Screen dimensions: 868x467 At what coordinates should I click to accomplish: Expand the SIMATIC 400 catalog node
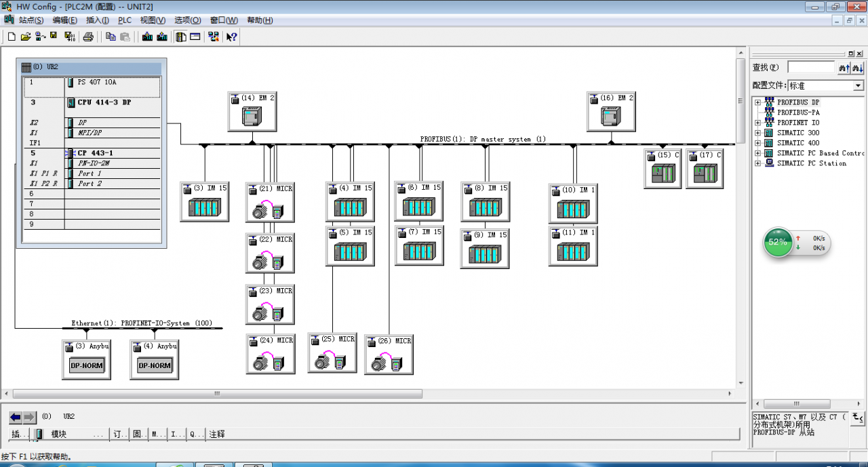tap(757, 143)
